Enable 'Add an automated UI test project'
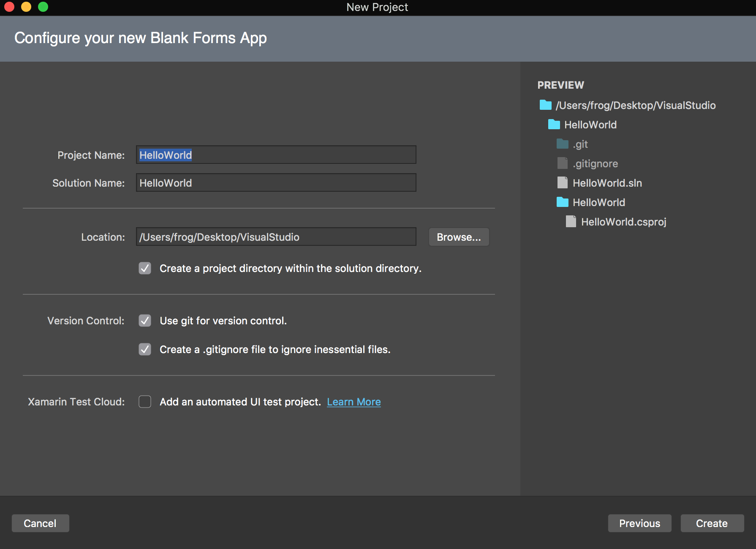 pos(145,402)
